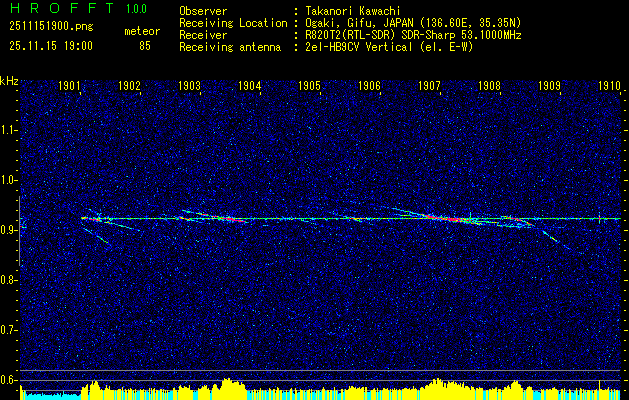Click antenna text 2el-HB9CV Vertical

[359, 47]
